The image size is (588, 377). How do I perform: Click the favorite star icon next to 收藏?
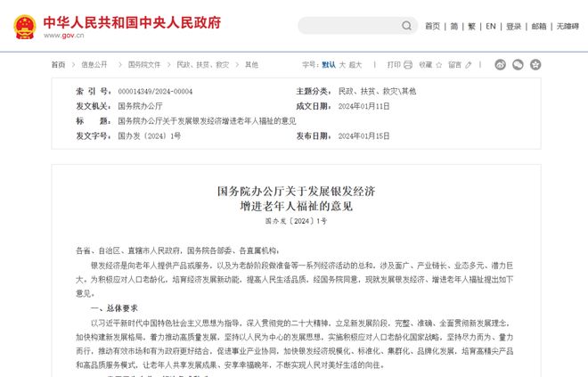(x=438, y=65)
